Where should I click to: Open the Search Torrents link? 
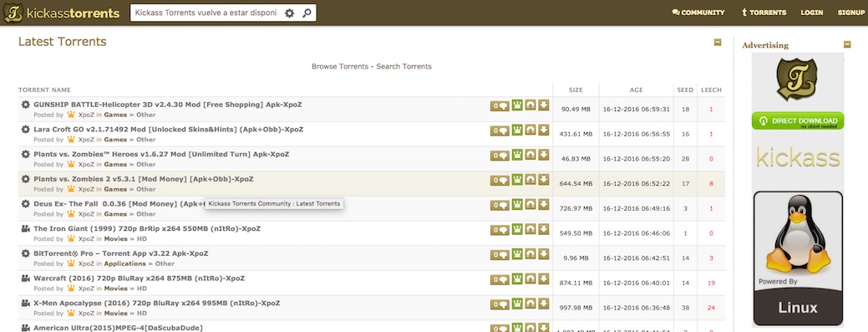(404, 67)
